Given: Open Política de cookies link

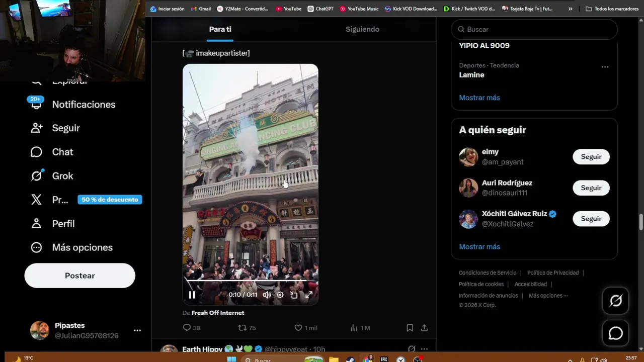Looking at the screenshot, I should coord(481,285).
